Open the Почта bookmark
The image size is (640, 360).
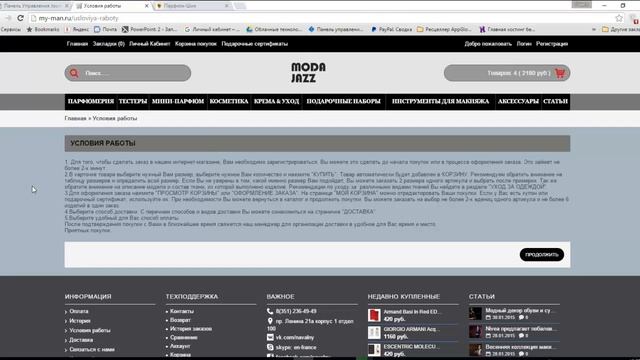point(105,29)
